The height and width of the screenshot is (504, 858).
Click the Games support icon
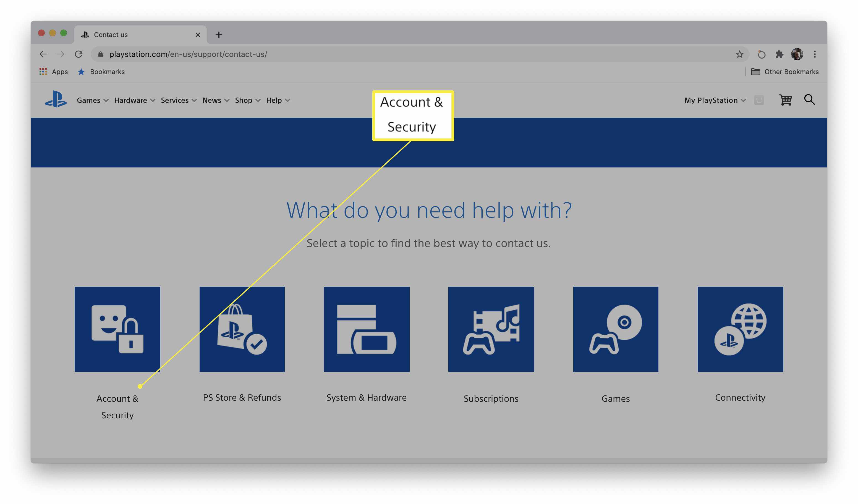click(x=615, y=329)
